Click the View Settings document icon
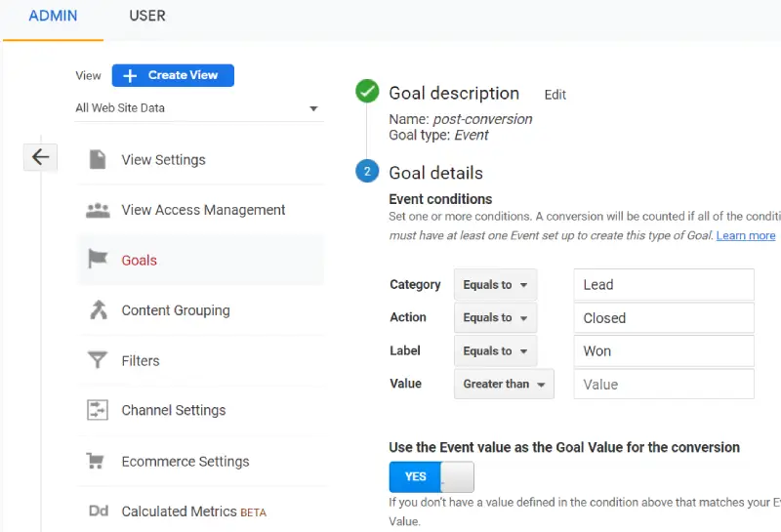The width and height of the screenshot is (781, 532). pyautogui.click(x=98, y=159)
